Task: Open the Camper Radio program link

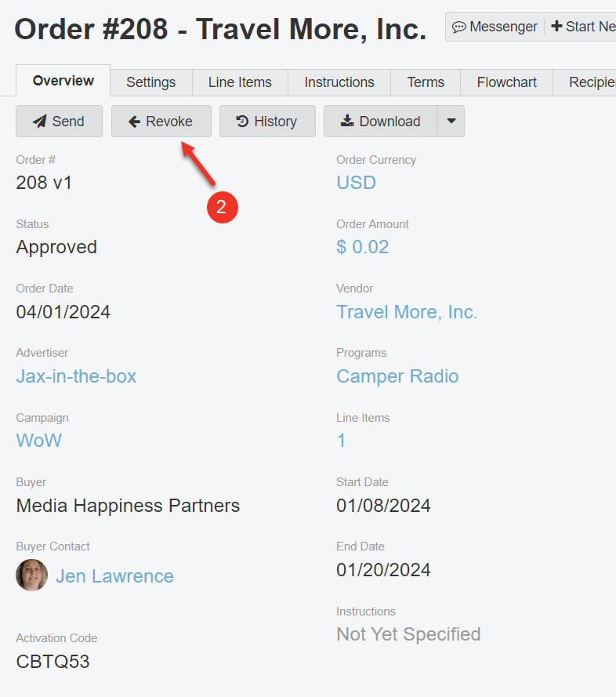Action: pos(397,376)
